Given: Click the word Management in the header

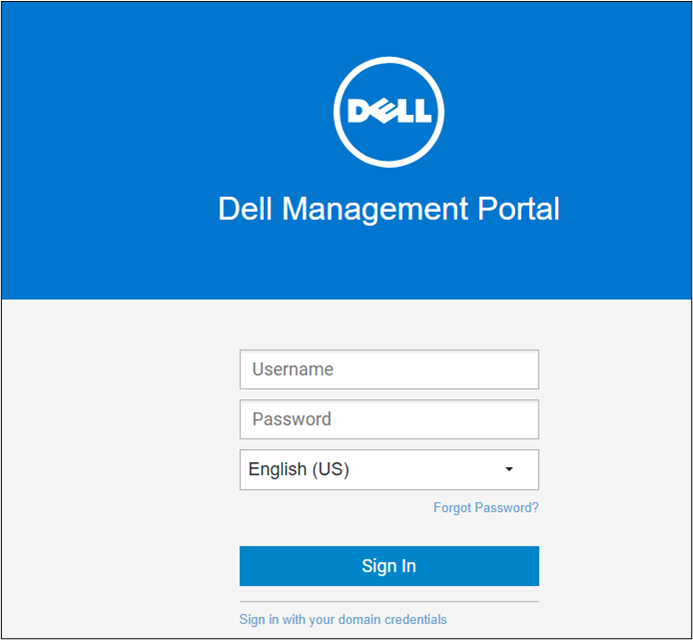Looking at the screenshot, I should tap(375, 209).
